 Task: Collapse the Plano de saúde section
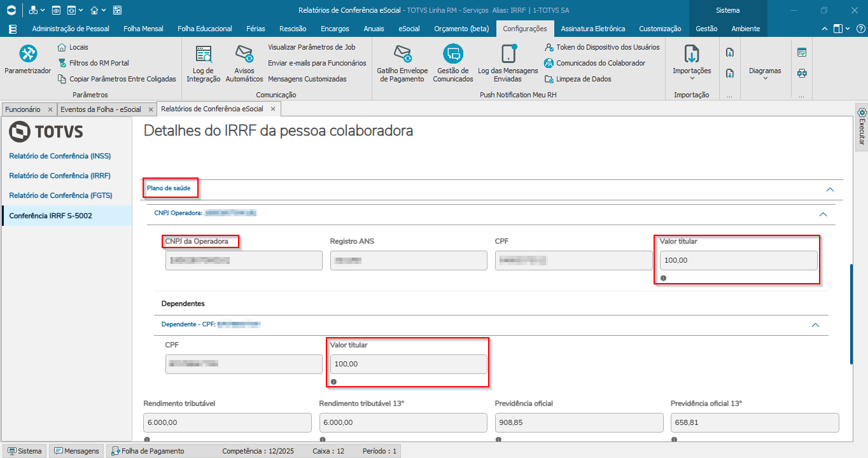point(829,190)
